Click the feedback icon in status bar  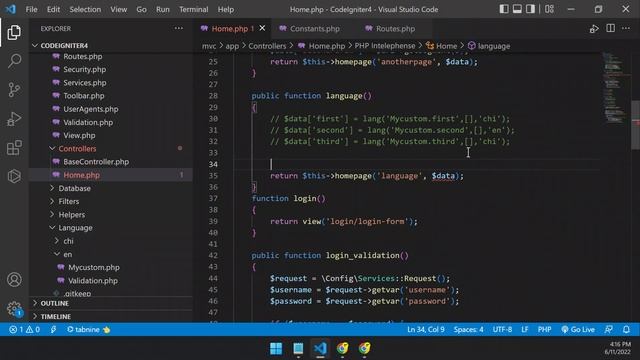tap(609, 329)
